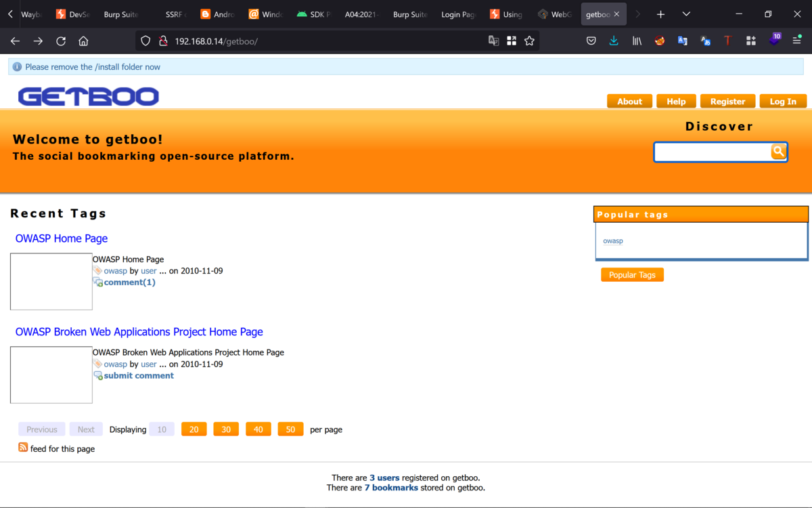Open the OWASP Home Page title link
This screenshot has width=812, height=508.
[62, 238]
